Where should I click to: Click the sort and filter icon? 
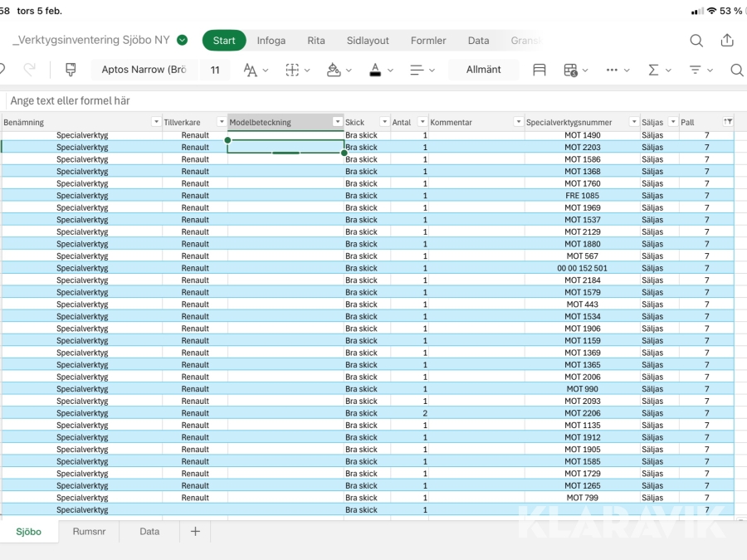(696, 70)
